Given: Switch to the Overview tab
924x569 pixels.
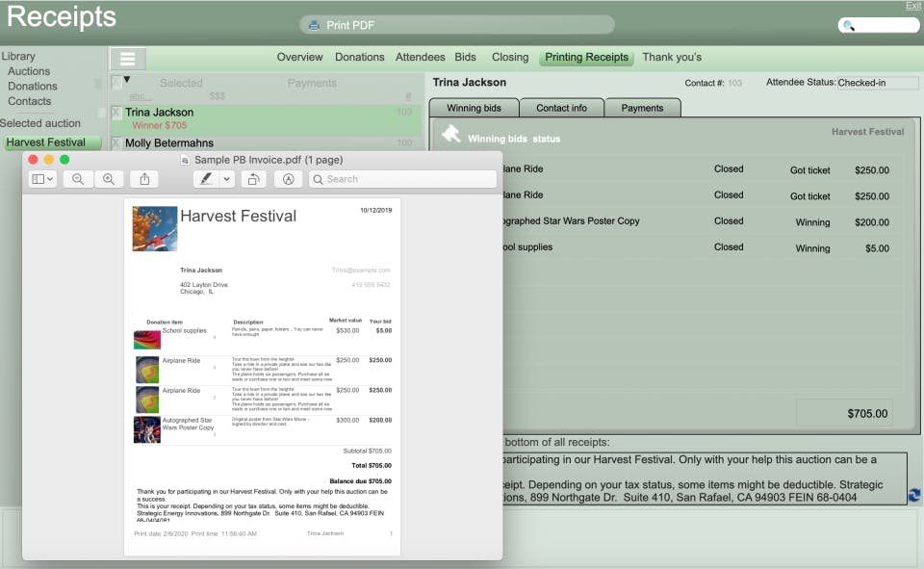Looking at the screenshot, I should click(300, 57).
